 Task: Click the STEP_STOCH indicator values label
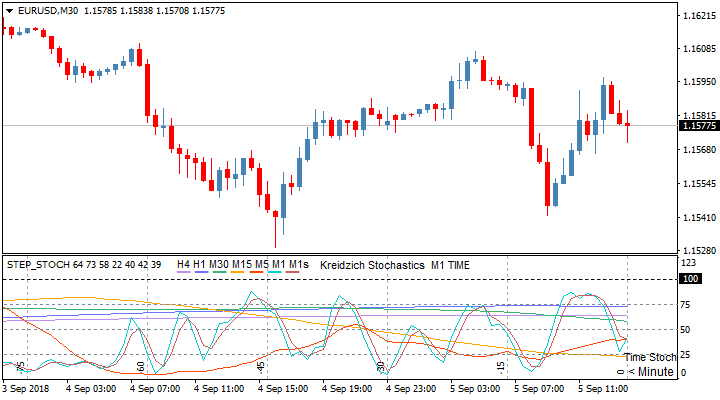click(x=84, y=265)
